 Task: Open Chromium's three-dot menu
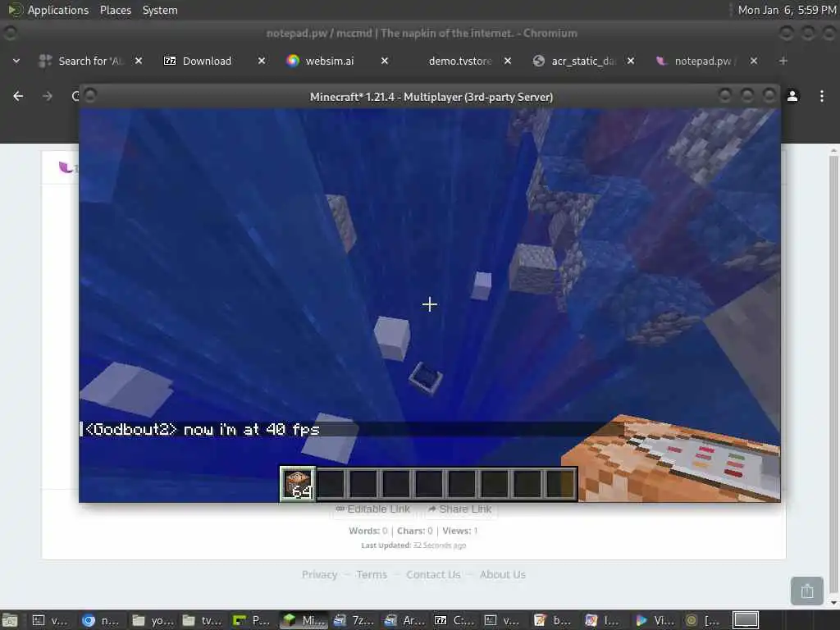pos(822,96)
